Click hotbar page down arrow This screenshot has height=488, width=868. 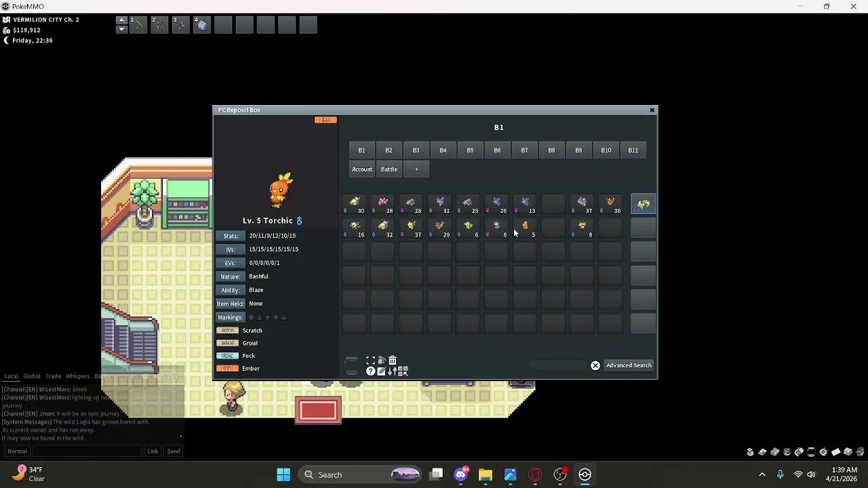[x=121, y=29]
